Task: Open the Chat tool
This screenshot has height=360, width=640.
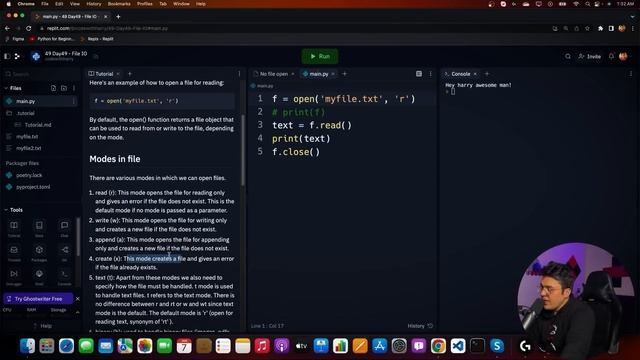Action: click(64, 229)
